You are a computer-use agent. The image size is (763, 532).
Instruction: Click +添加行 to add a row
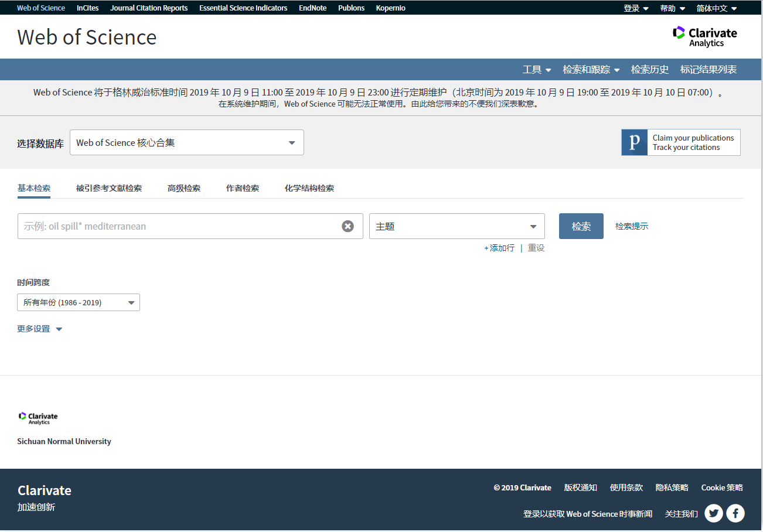tap(499, 248)
